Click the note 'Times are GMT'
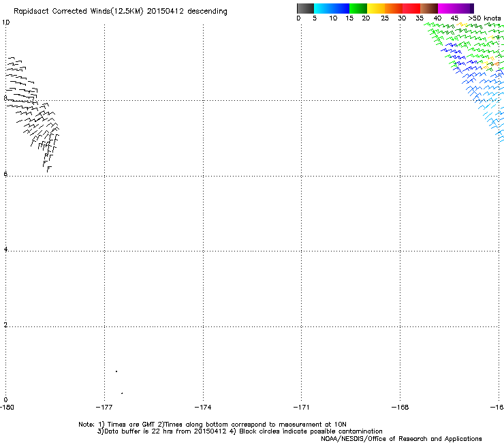 (131, 425)
